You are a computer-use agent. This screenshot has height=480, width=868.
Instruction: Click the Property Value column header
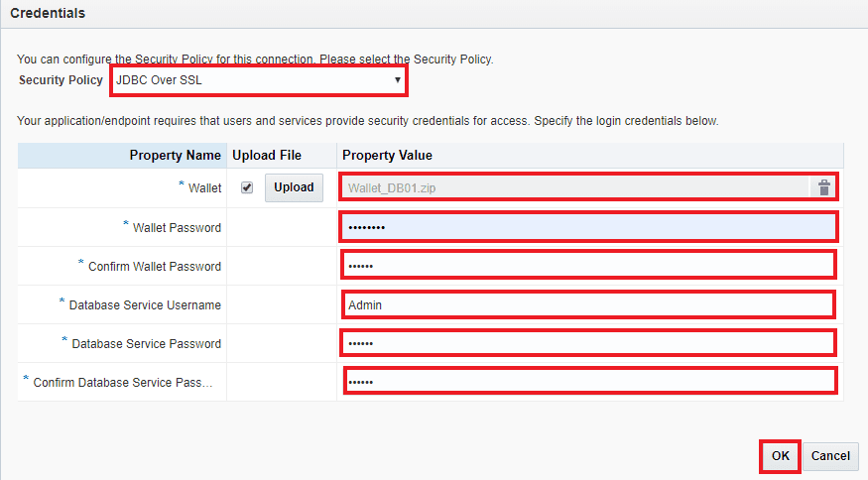tap(387, 156)
